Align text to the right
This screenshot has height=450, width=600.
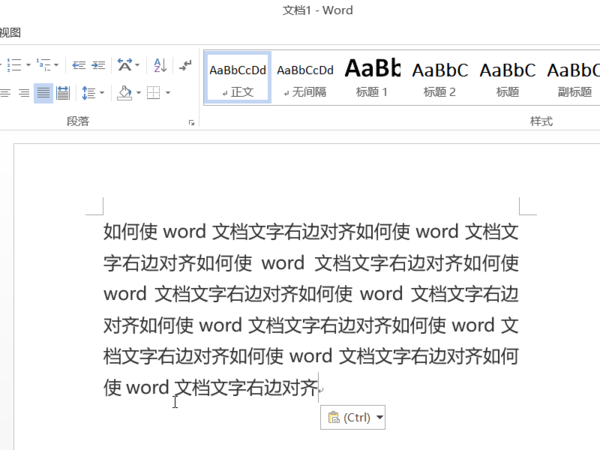(x=24, y=93)
